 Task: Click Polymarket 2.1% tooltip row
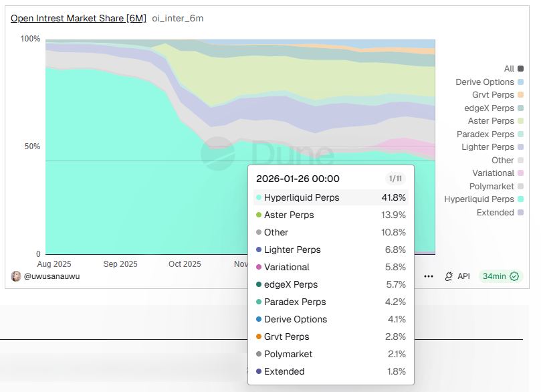click(x=331, y=354)
